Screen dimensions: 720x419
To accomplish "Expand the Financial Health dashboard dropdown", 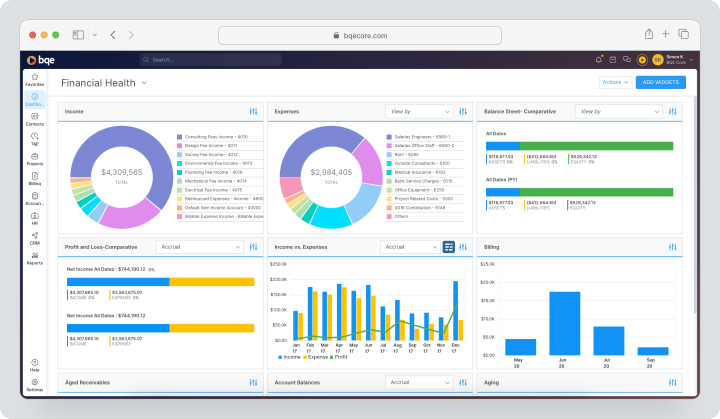I will [144, 83].
